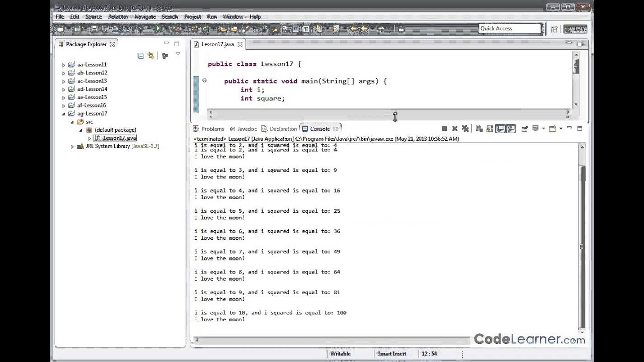Toggle show console when standard error changes
This screenshot has width=644, height=362.
pos(511,129)
